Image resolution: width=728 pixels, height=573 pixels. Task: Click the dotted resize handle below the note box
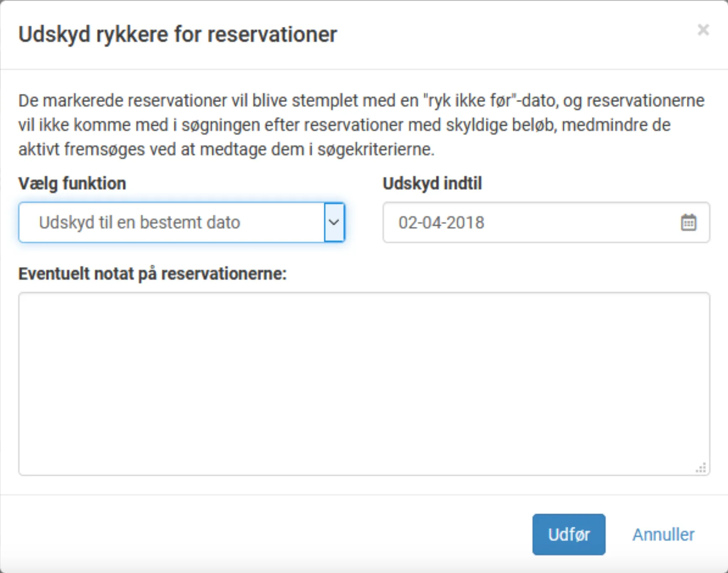[x=700, y=468]
